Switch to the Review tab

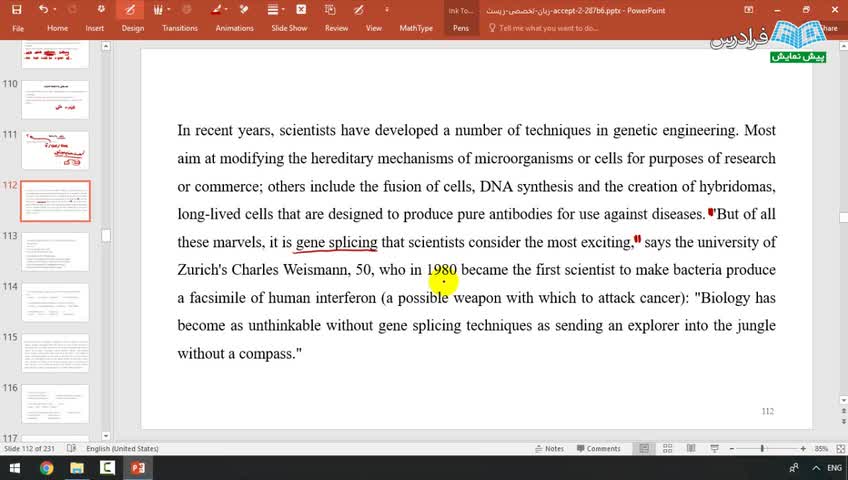coord(336,28)
